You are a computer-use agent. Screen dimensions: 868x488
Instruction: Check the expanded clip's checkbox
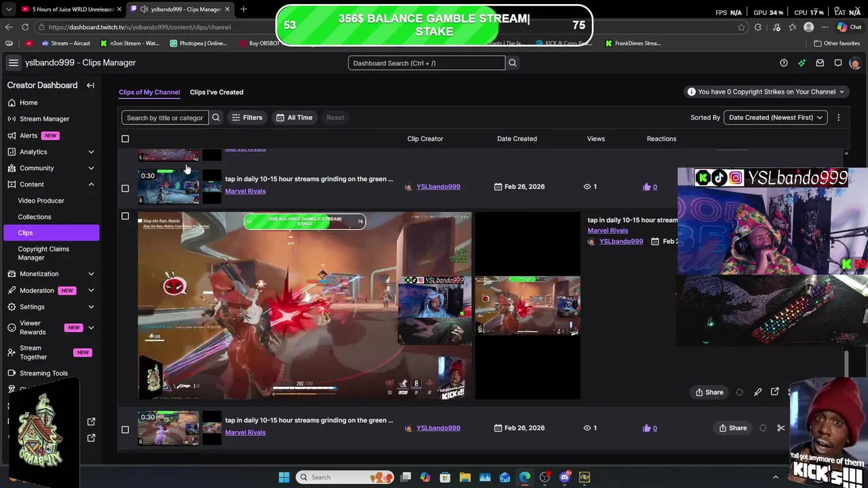pyautogui.click(x=125, y=216)
